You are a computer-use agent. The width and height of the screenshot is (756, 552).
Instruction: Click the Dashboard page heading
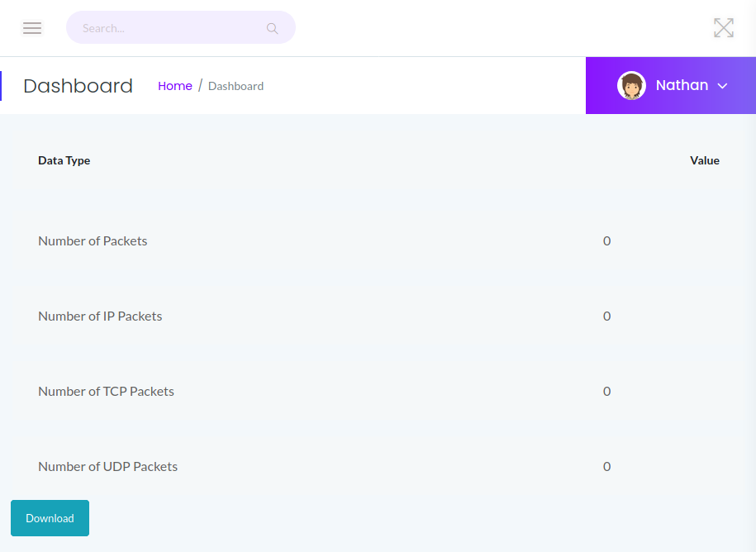[x=78, y=86]
